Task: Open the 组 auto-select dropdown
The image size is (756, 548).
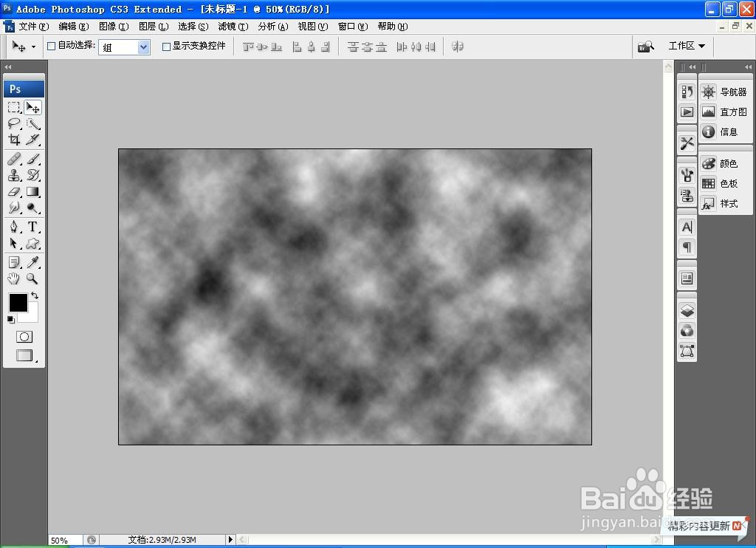Action: click(124, 47)
